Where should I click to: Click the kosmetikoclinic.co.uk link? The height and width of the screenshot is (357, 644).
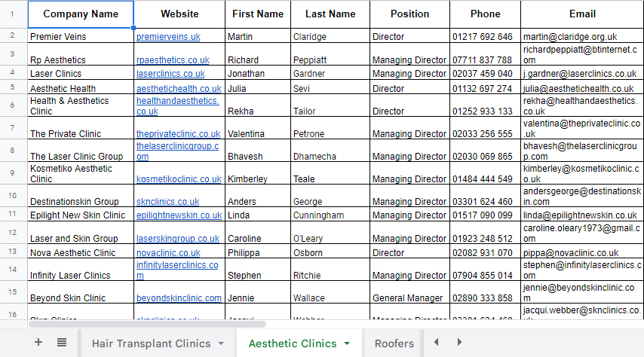179,179
